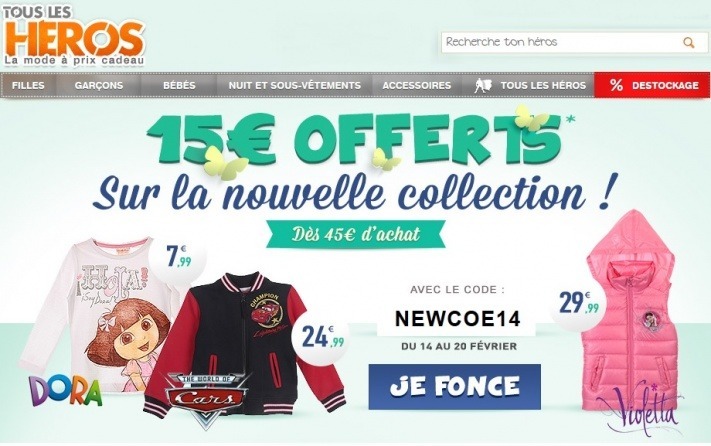Open the Tous Les Héros menu item
Viewport: 711px width, 446px height.
[540, 85]
